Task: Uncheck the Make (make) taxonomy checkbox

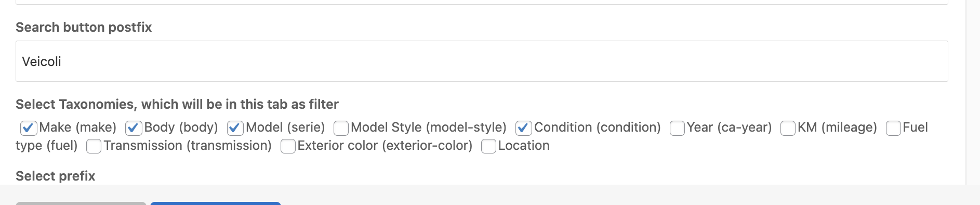Action: [x=29, y=127]
